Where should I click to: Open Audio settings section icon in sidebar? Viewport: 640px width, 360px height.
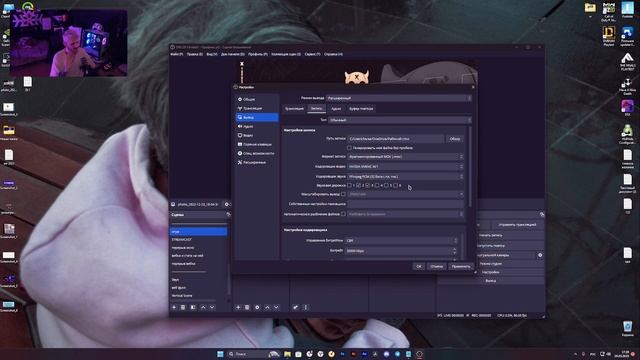point(240,126)
